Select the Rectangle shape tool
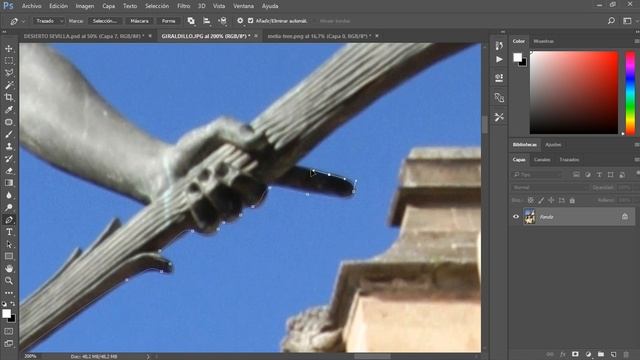This screenshot has height=360, width=640. [x=9, y=256]
